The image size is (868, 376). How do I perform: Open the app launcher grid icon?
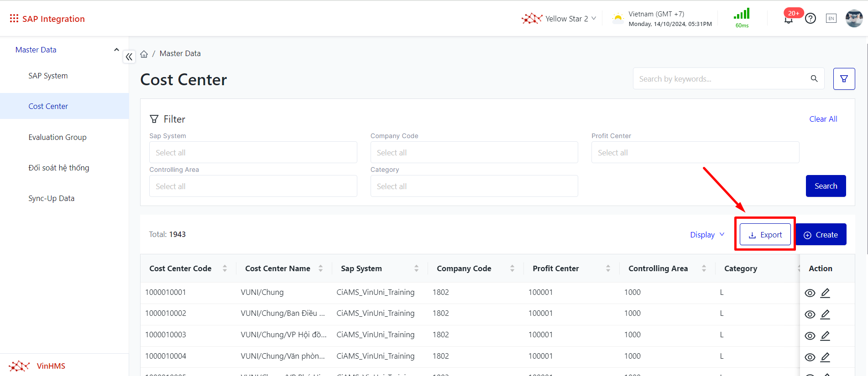click(14, 18)
